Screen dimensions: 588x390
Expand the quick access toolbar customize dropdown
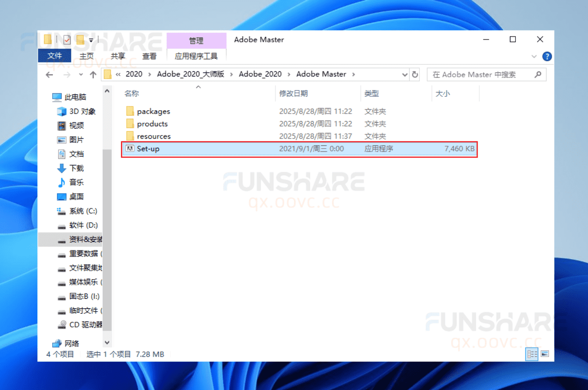click(91, 39)
